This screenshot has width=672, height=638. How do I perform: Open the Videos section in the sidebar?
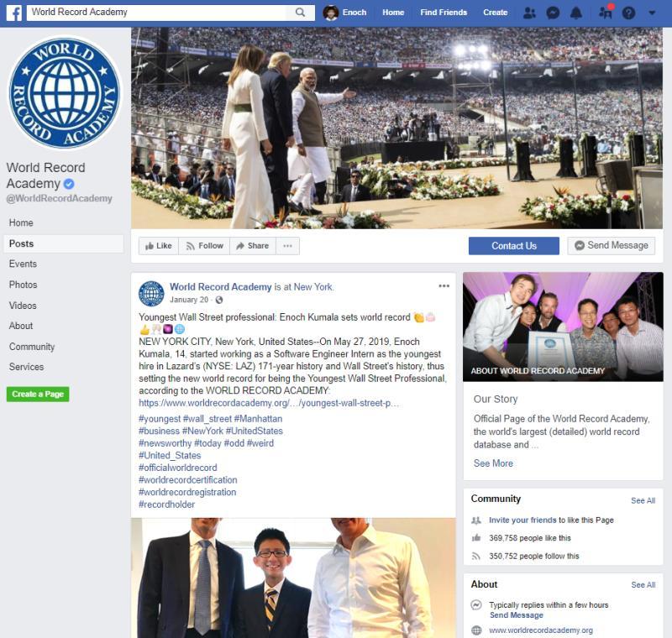(x=23, y=306)
